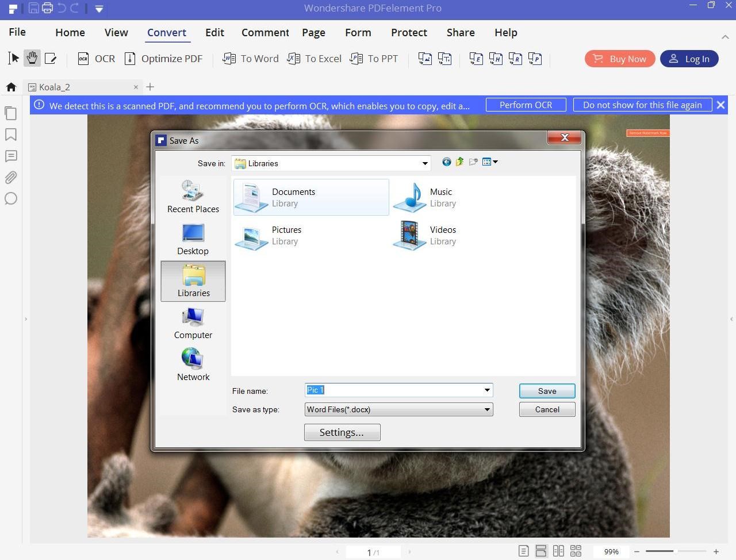The width and height of the screenshot is (736, 560).
Task: Click the Convert to RTF icon
Action: point(515,59)
